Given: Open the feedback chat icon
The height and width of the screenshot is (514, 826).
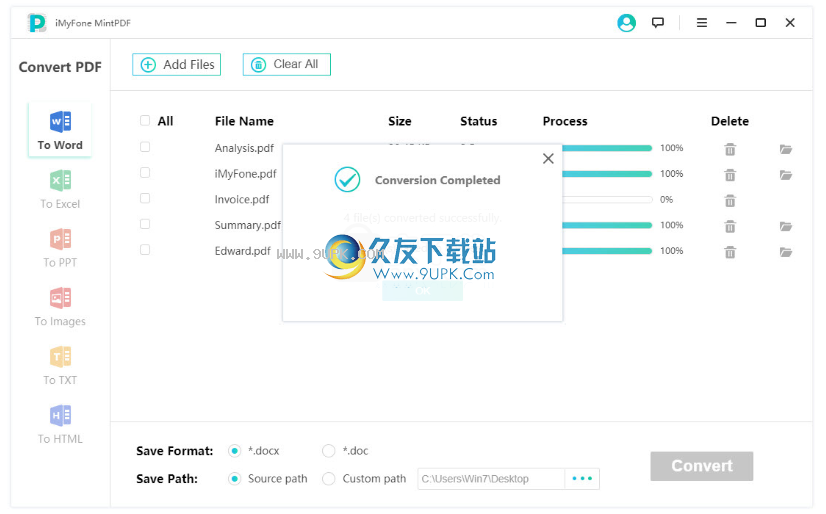Looking at the screenshot, I should (657, 23).
